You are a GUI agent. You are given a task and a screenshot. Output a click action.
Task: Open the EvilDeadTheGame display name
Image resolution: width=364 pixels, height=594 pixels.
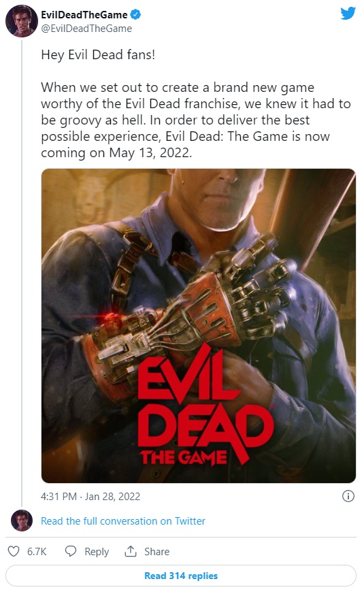84,15
